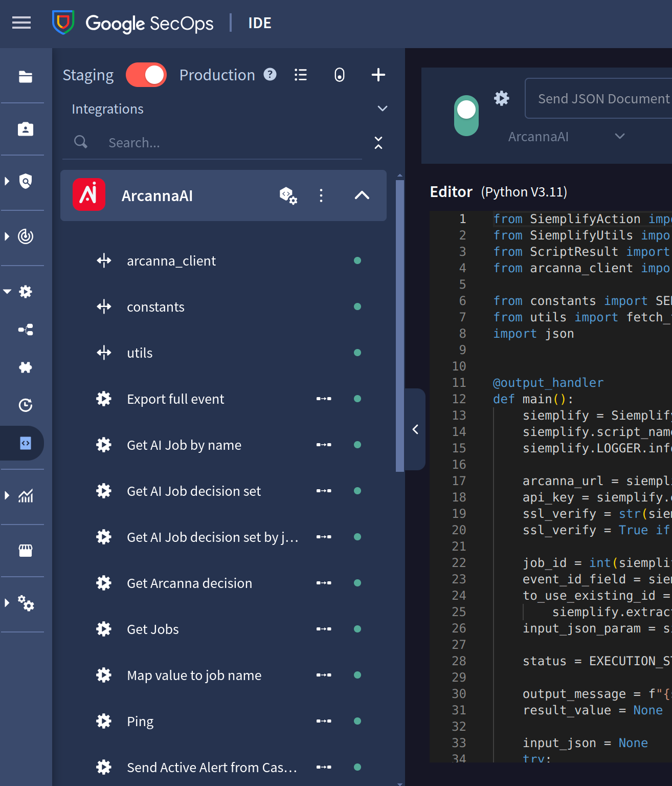
Task: Click the @output_handler decorator line
Action: (x=548, y=383)
